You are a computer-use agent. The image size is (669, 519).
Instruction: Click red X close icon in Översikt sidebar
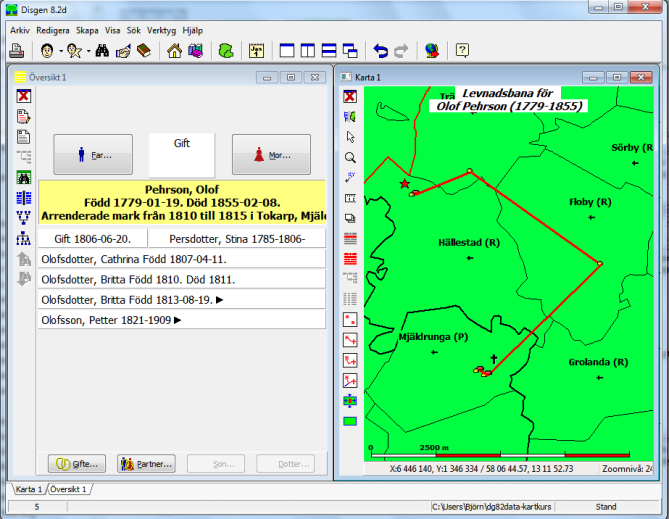pyautogui.click(x=23, y=96)
